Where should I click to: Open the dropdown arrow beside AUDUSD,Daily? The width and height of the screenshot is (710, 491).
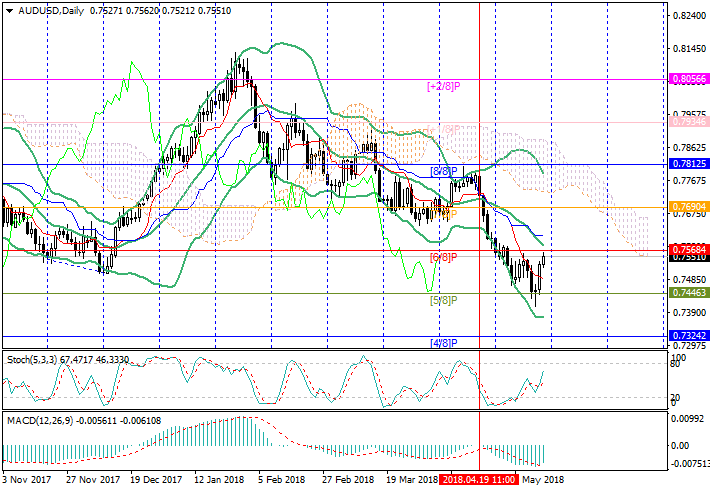[7, 9]
